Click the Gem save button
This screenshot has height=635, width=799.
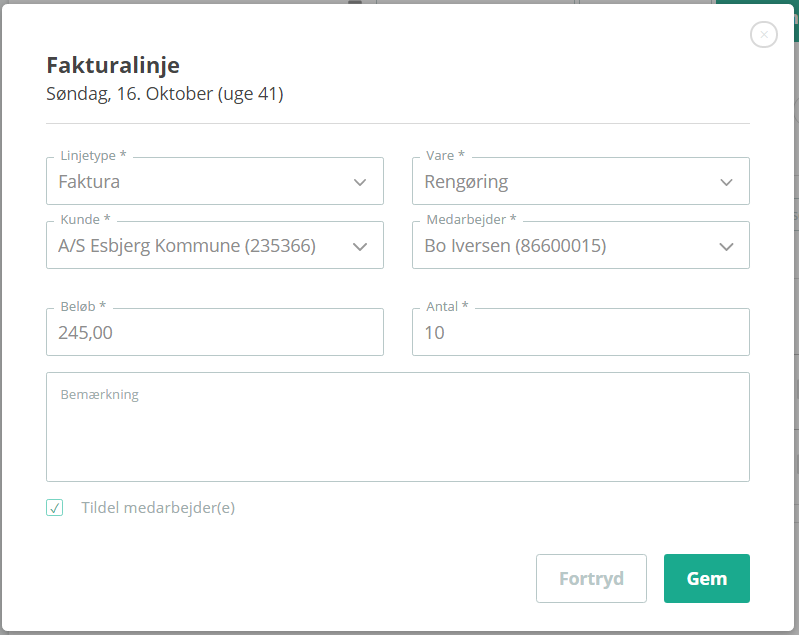tap(706, 578)
